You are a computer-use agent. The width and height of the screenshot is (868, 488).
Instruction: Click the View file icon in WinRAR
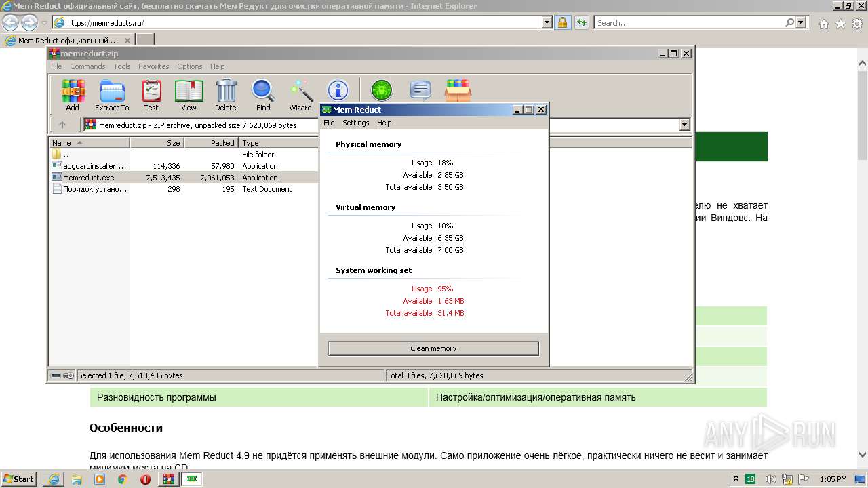[x=189, y=95]
